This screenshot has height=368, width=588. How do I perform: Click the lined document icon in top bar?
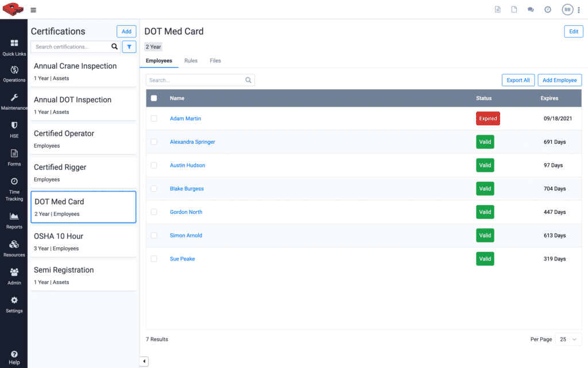[x=497, y=9]
